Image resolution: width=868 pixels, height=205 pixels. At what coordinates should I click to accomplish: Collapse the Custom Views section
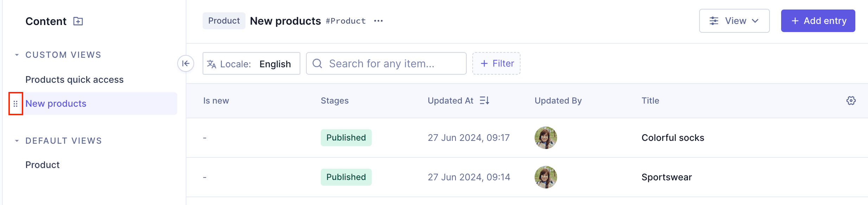[16, 55]
